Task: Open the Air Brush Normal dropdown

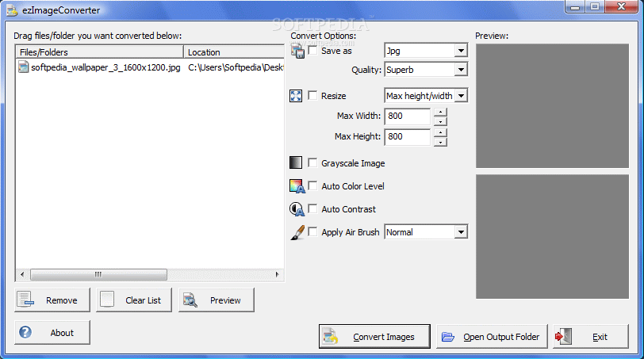Action: pos(461,232)
